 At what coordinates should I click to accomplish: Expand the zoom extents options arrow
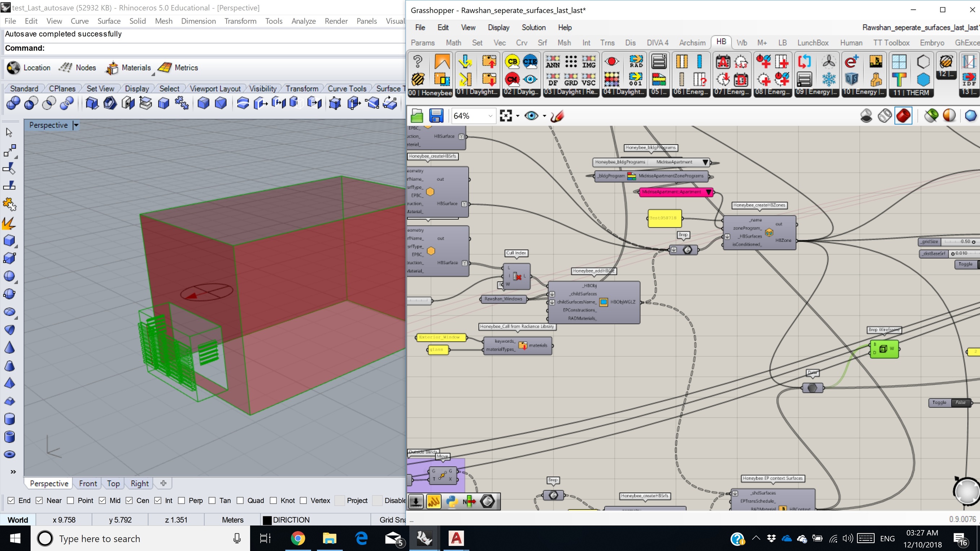tap(517, 116)
